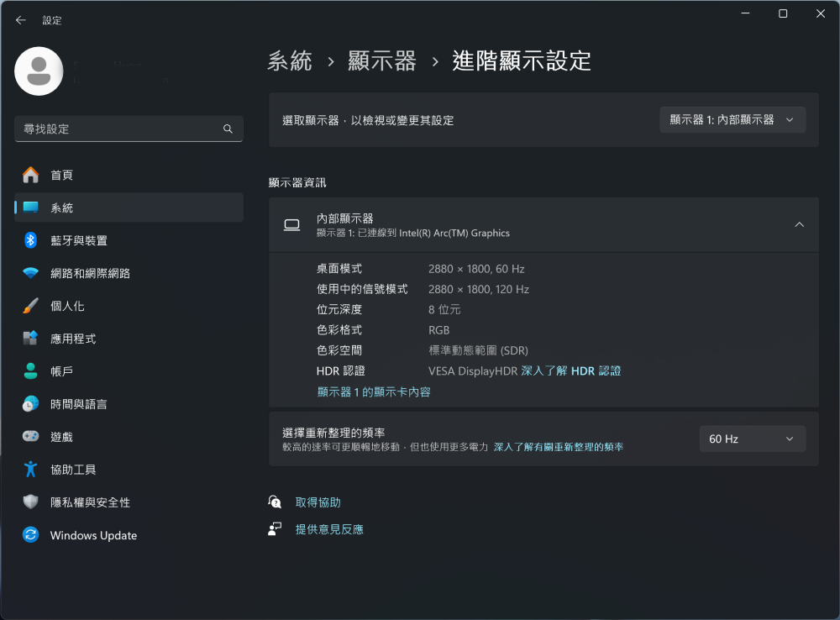This screenshot has width=840, height=620.
Task: Collapse the 內部顯示器 info section
Action: (x=799, y=224)
